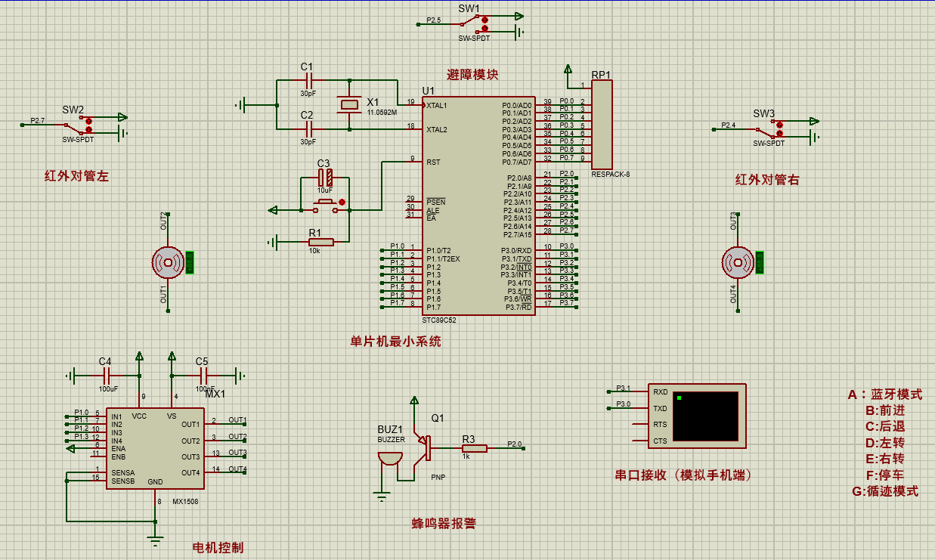The image size is (935, 560).
Task: Select resistor R3 1k
Action: click(x=474, y=448)
